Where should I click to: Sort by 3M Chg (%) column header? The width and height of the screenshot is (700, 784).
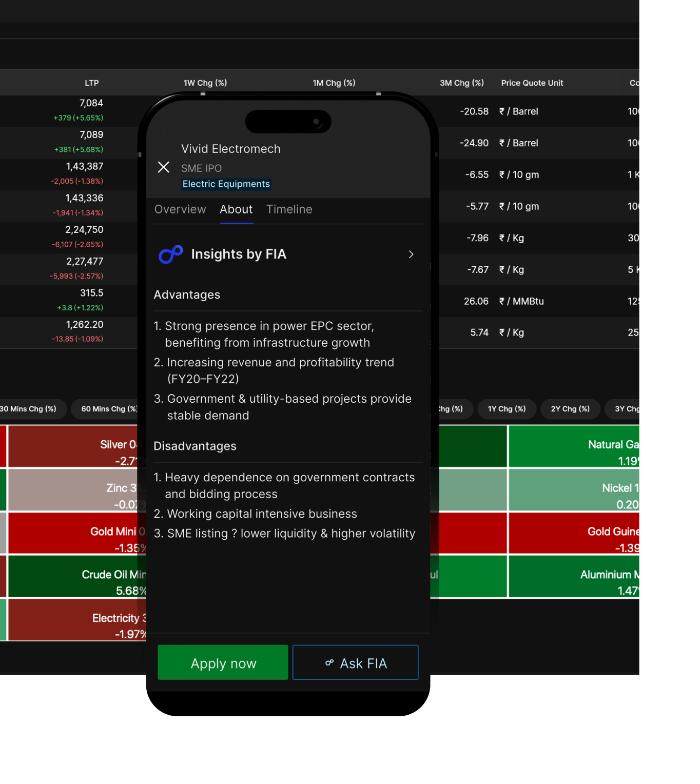tap(462, 83)
